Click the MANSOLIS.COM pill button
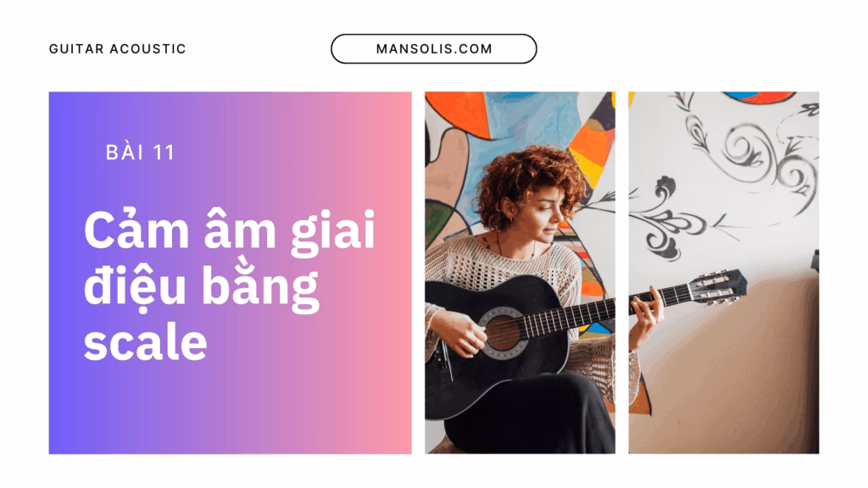 pyautogui.click(x=433, y=48)
